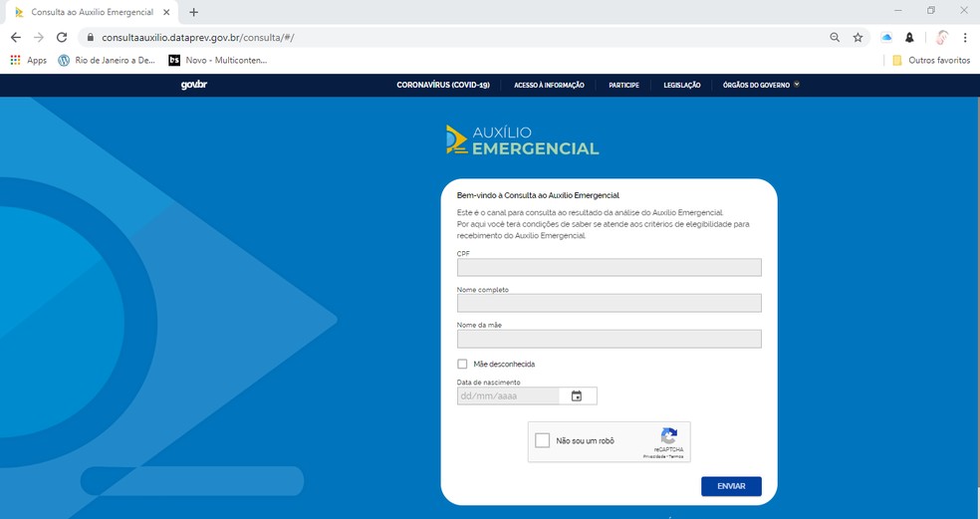This screenshot has width=980, height=519.
Task: Open the zoom magnifier in address bar
Action: [835, 38]
